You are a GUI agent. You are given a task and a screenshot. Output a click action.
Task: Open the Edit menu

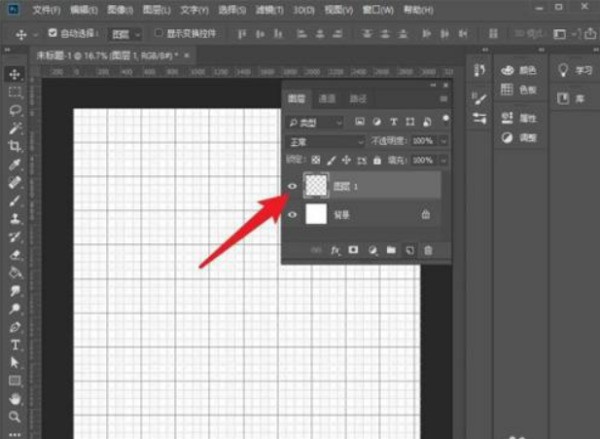(x=84, y=10)
